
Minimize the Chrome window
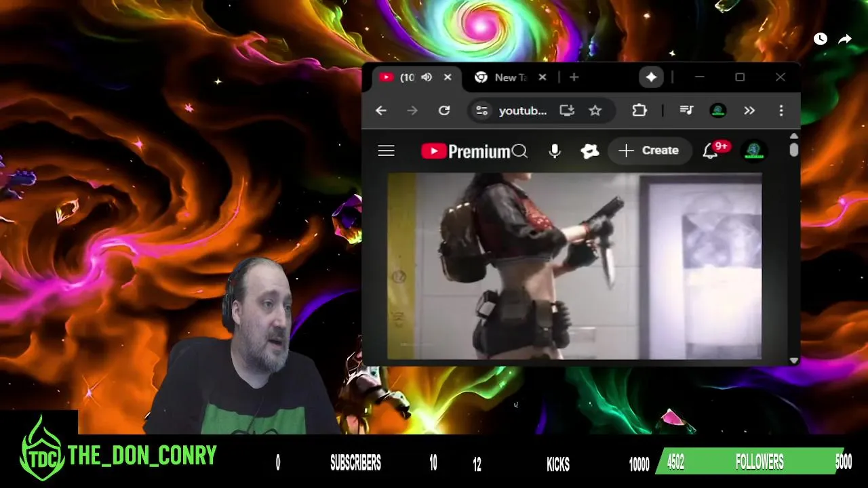(699, 77)
